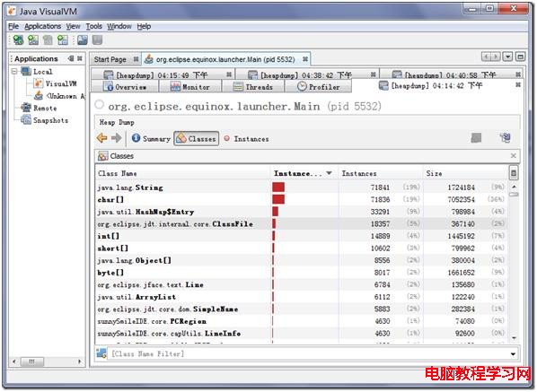Switch to the Monitor tab
Viewport: 537px width, 392px height.
point(190,87)
